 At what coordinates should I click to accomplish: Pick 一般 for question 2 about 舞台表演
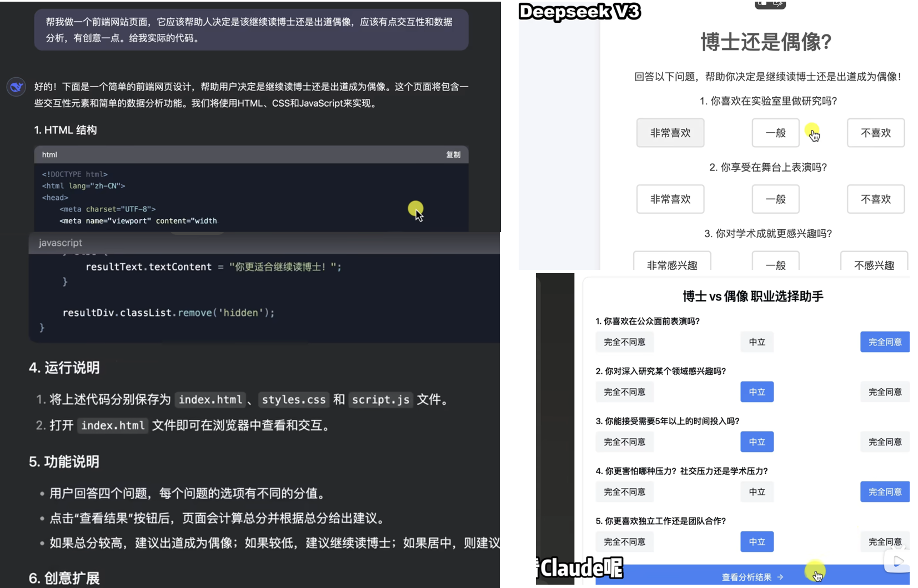click(775, 199)
